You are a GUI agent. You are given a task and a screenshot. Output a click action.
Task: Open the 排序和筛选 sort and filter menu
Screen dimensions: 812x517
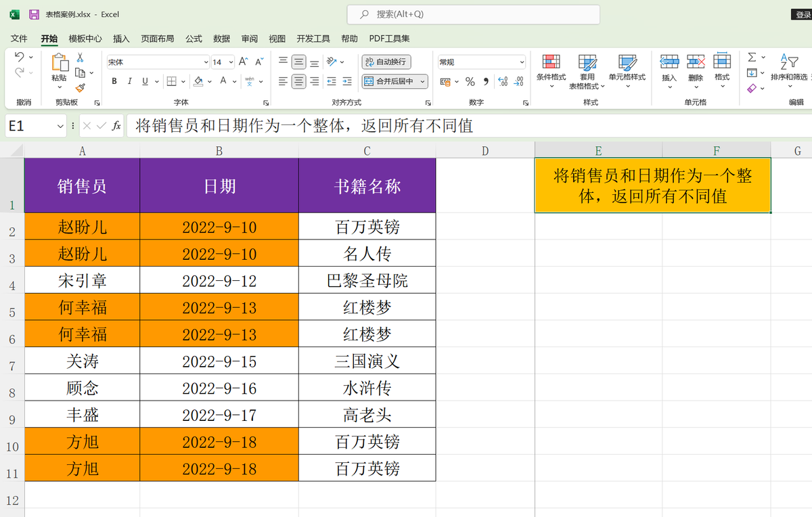click(x=789, y=71)
